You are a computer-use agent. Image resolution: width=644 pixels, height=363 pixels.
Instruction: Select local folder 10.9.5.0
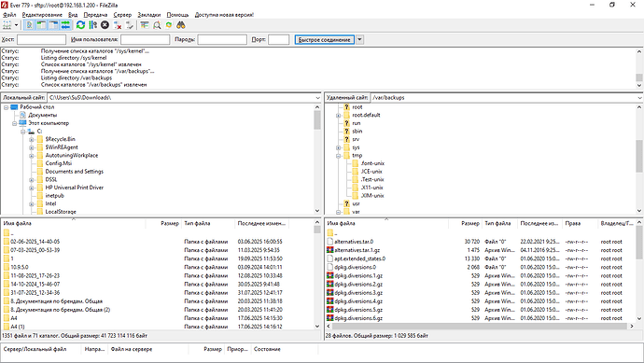[x=20, y=267]
